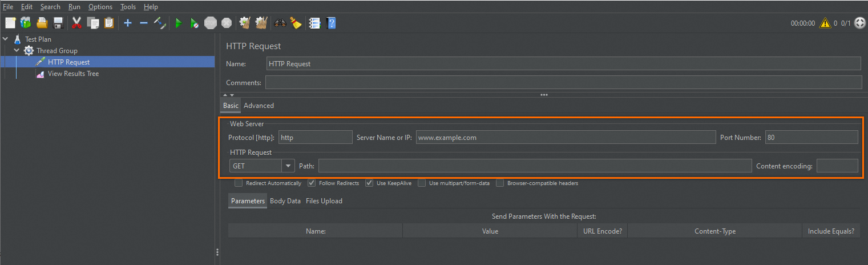Open the File menu
868x265 pixels.
click(8, 7)
